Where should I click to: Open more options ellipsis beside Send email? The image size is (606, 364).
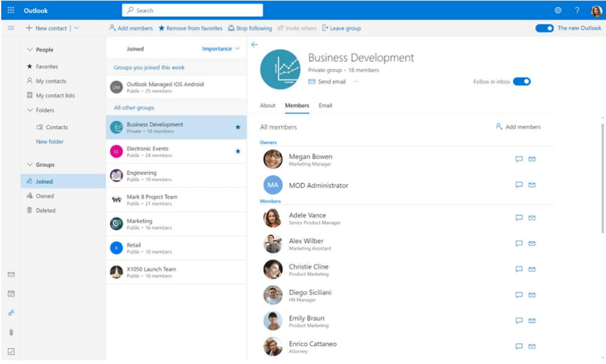point(356,81)
